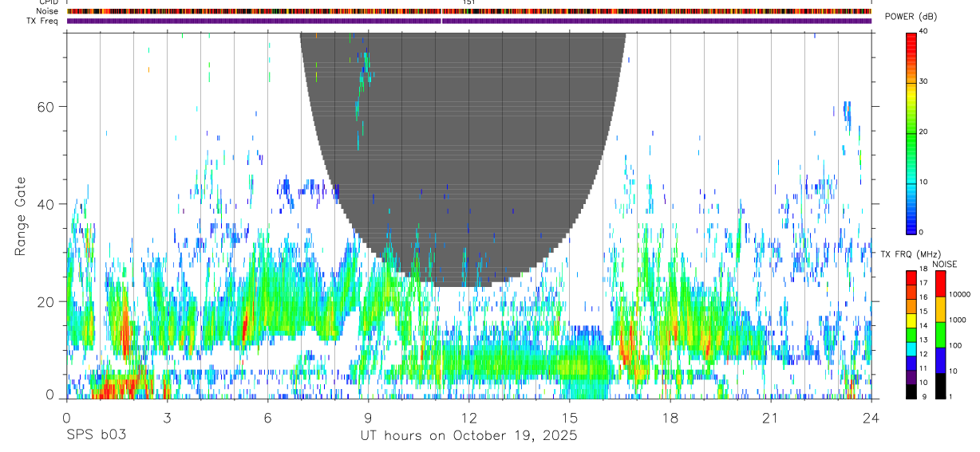Click the 'SPS b03' radar beam label
The height and width of the screenshot is (452, 980).
pos(96,436)
